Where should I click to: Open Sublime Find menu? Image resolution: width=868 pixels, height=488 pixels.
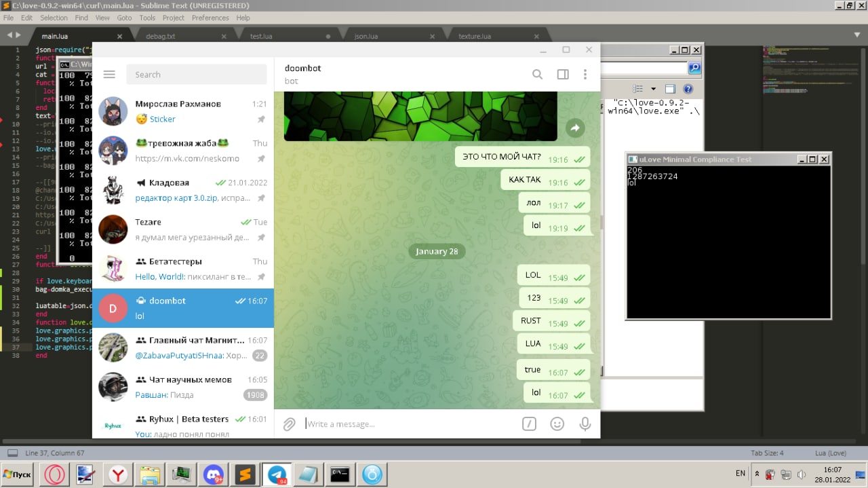click(81, 18)
